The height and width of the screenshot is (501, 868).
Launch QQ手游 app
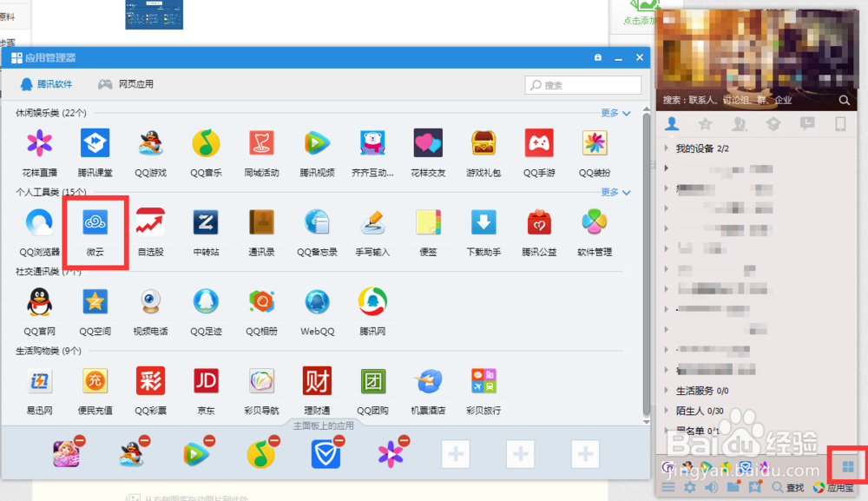(539, 143)
